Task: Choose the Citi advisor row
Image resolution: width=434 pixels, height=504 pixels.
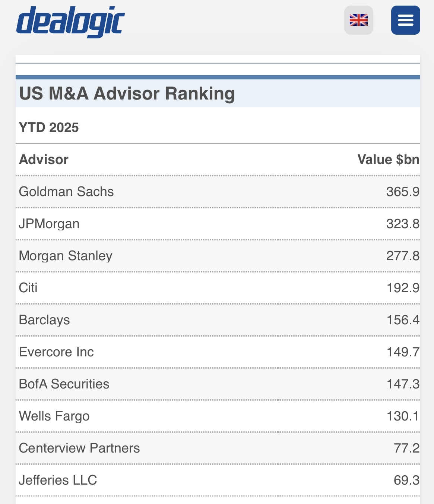Action: point(218,288)
